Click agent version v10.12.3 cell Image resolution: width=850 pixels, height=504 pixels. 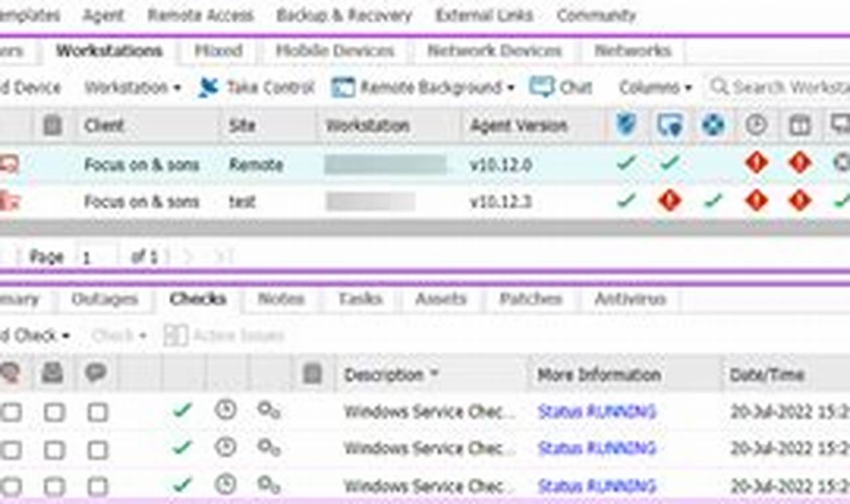pos(501,201)
